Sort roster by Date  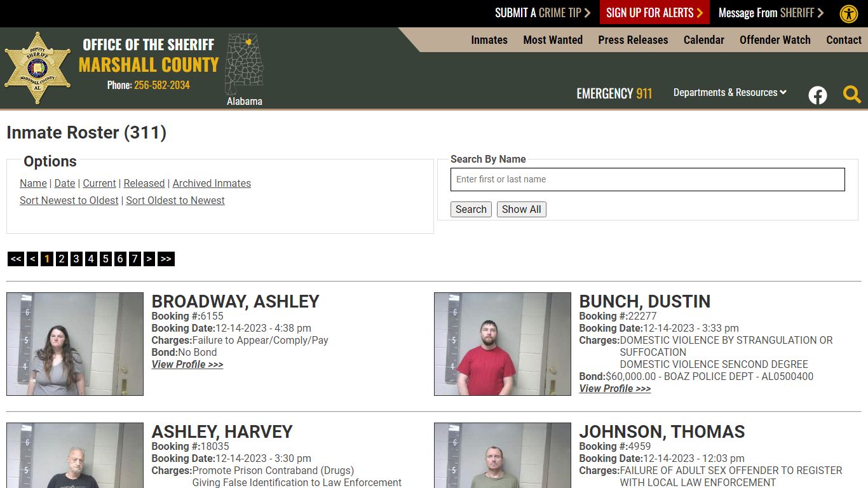click(65, 183)
